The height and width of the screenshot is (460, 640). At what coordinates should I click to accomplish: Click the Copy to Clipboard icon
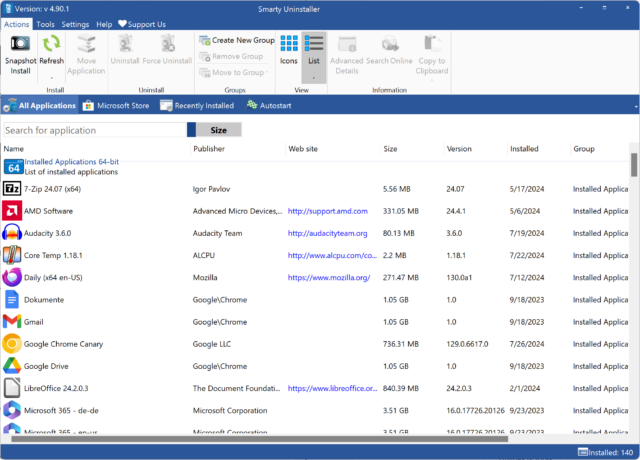pyautogui.click(x=432, y=44)
